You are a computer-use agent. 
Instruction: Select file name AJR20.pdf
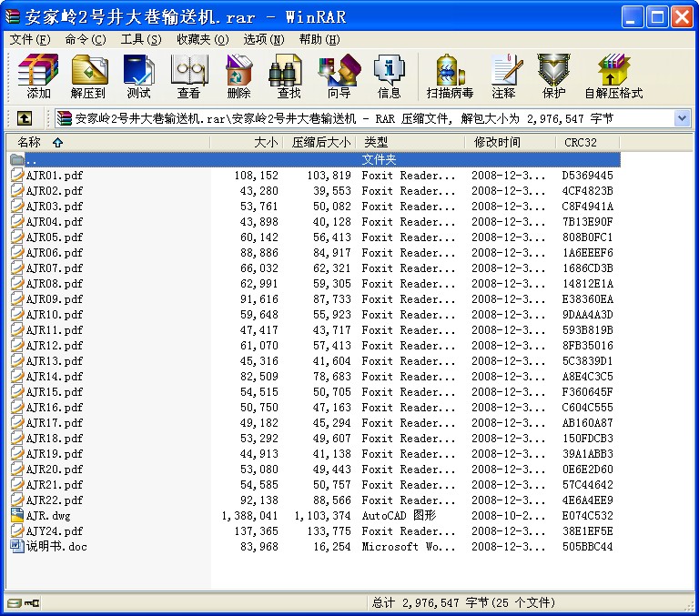tap(55, 470)
